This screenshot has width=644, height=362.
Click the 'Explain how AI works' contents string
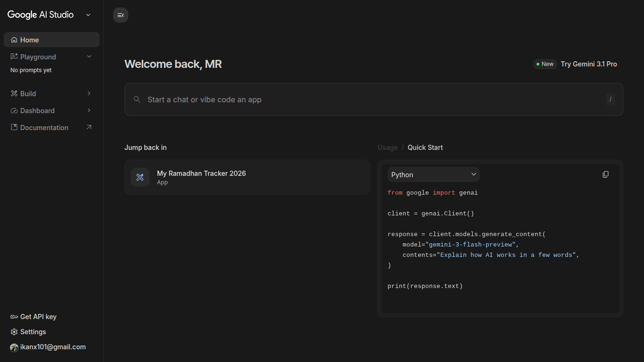pos(506,255)
